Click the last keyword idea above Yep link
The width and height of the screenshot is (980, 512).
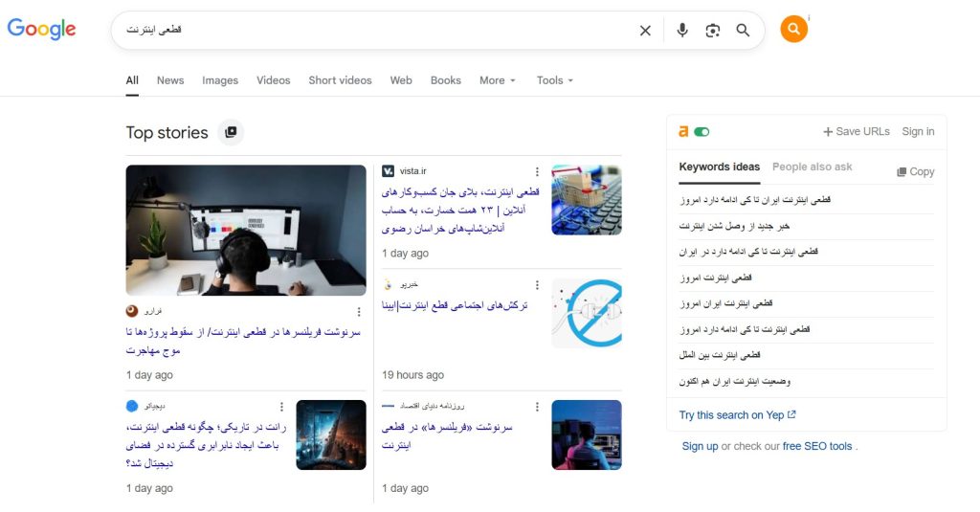pos(735,381)
